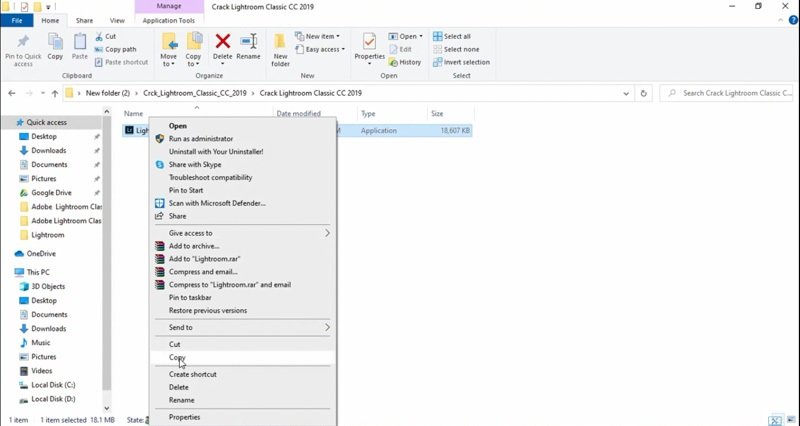Click Crck_Lightroom_Classic_CC_2019 breadcrumb

point(195,93)
